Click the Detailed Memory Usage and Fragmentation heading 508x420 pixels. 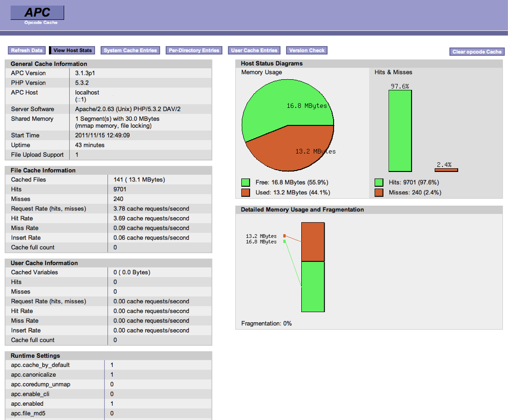pyautogui.click(x=302, y=210)
